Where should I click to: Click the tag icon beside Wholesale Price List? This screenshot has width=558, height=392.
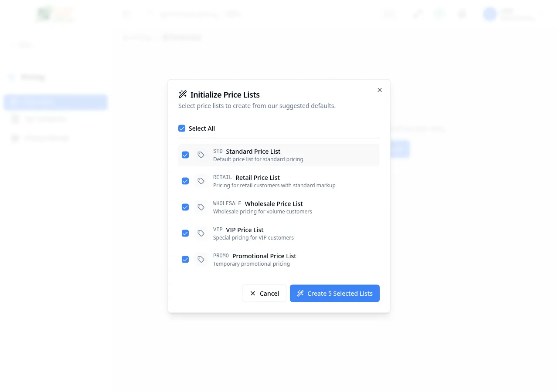201,207
